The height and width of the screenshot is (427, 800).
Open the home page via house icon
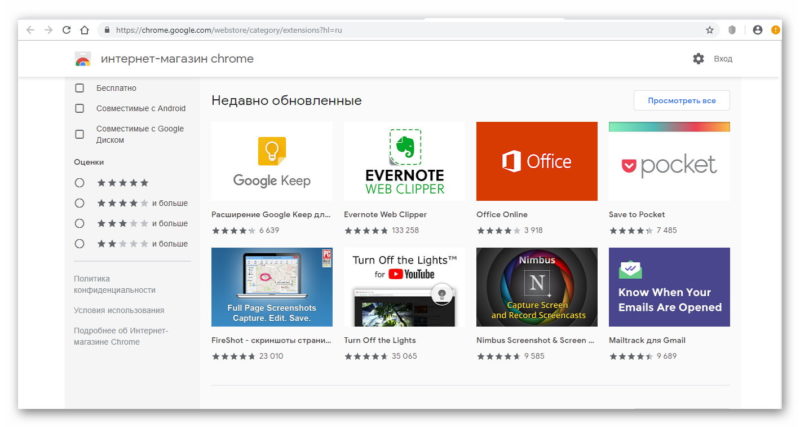[85, 30]
